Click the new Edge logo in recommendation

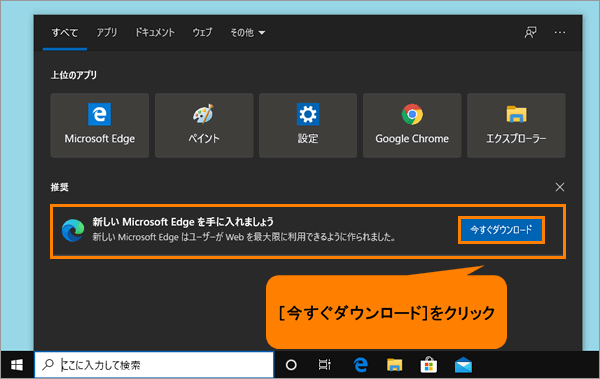(73, 230)
